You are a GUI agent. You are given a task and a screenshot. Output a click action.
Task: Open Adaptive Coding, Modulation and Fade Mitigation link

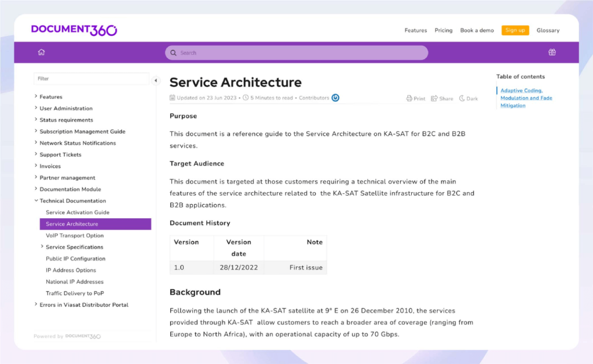[x=526, y=98]
